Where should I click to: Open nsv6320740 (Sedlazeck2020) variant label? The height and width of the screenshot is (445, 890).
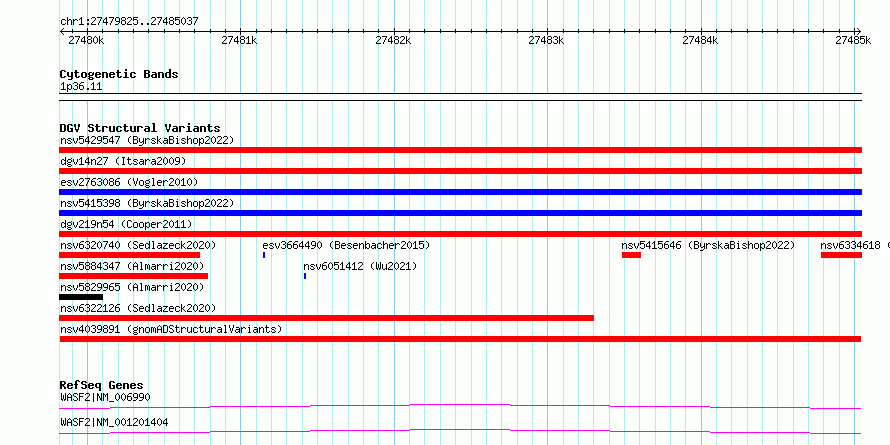138,245
